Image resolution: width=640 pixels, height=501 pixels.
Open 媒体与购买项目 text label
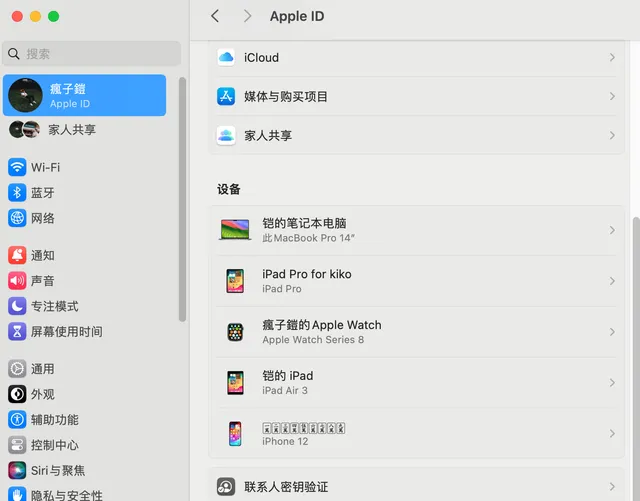[286, 97]
